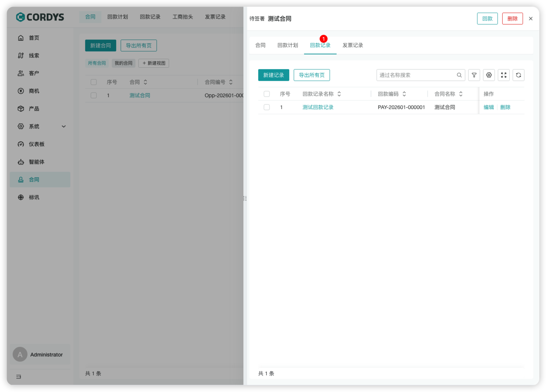Click the search magnifier icon
546x392 pixels.
click(x=459, y=75)
